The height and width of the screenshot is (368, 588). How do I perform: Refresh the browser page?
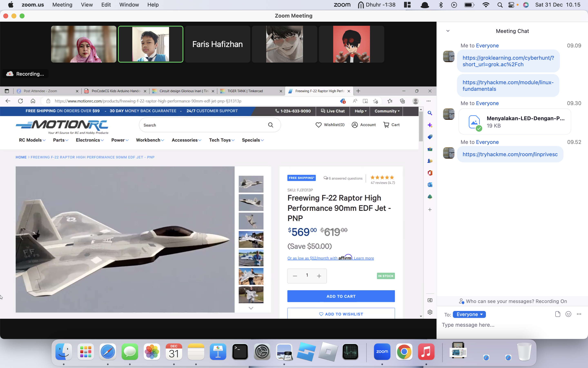(x=20, y=101)
